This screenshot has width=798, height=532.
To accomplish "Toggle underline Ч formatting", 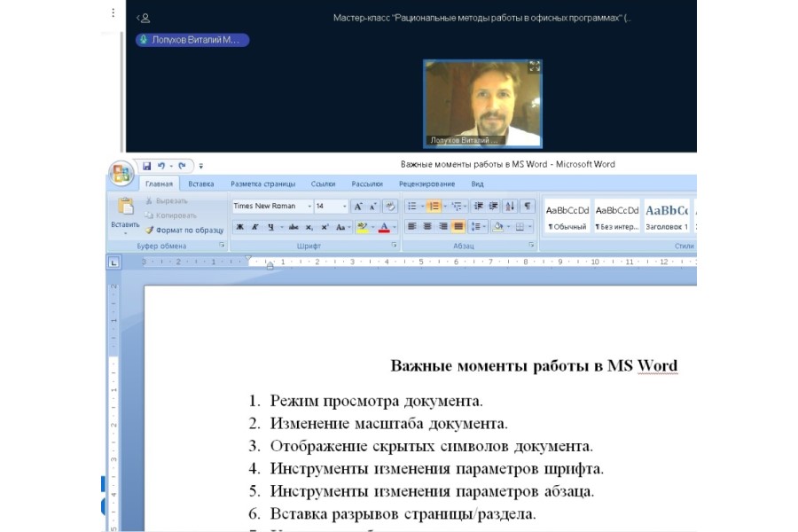I will pos(270,227).
